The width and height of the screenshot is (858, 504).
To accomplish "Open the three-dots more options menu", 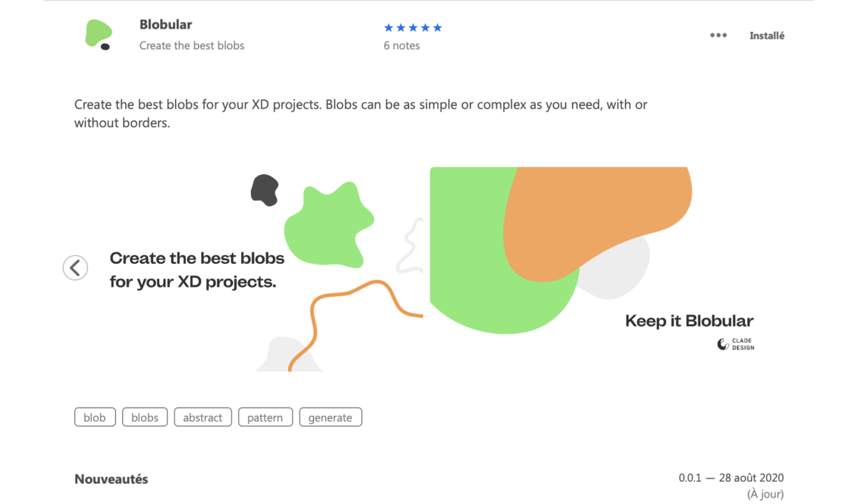I will point(719,36).
